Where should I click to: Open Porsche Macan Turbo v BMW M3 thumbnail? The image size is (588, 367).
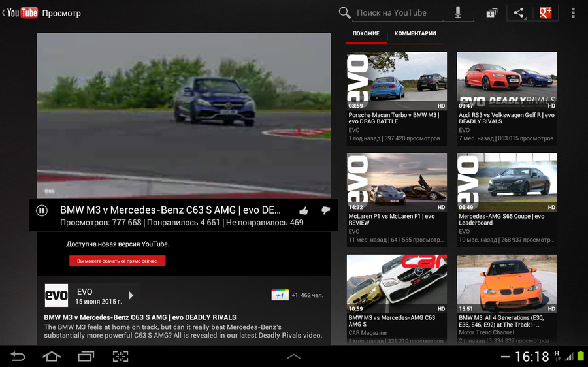(x=397, y=81)
